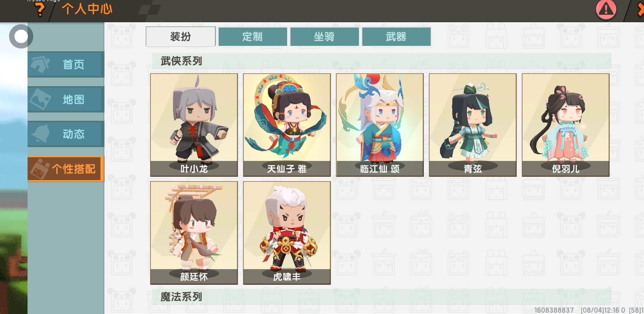Open the 坐骑 tab
The width and height of the screenshot is (644, 314).
pos(324,37)
